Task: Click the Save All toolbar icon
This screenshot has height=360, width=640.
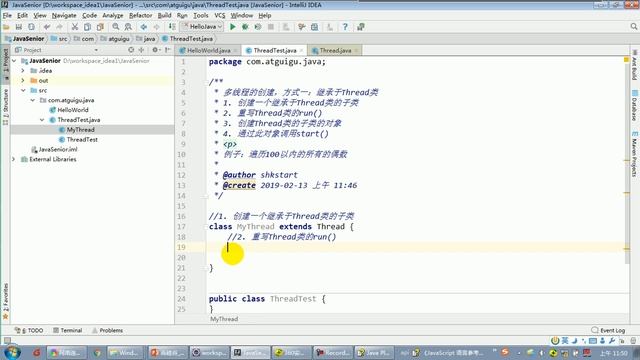Action: point(18,27)
